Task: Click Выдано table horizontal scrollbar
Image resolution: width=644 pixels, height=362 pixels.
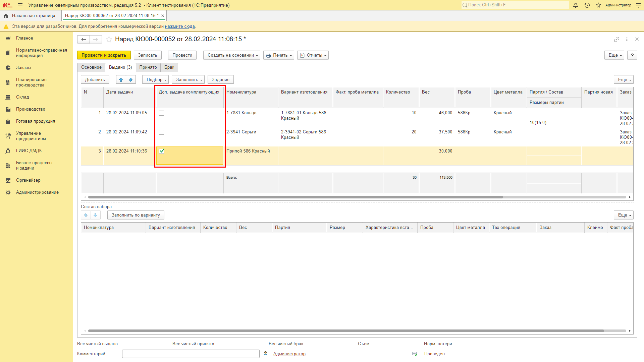Action: coord(296,197)
